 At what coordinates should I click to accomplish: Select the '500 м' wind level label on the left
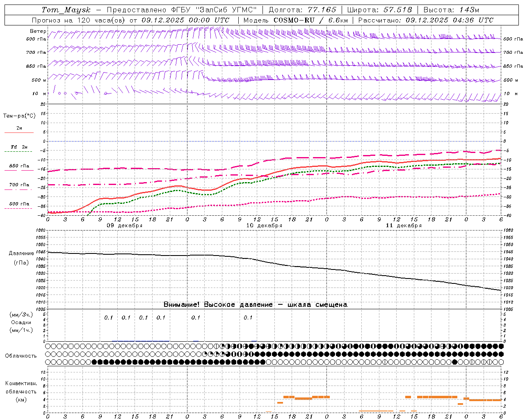click(39, 80)
